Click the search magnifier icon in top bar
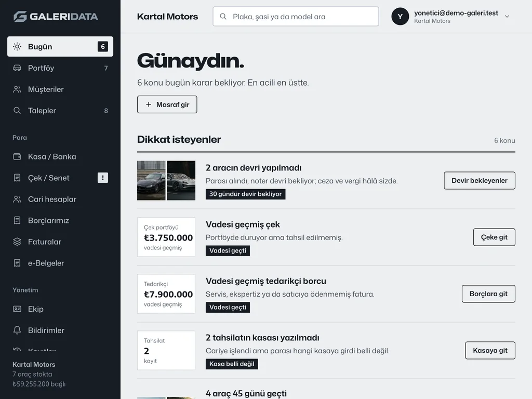 (x=223, y=16)
